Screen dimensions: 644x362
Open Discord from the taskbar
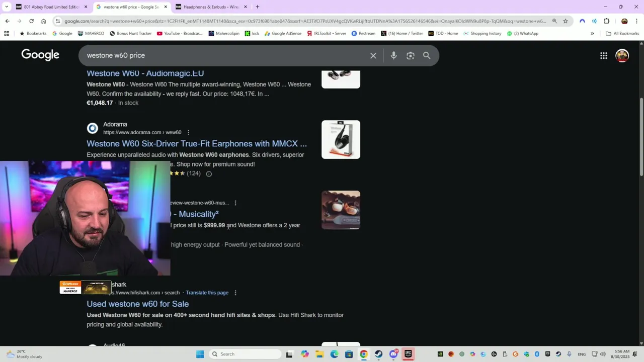[393, 354]
